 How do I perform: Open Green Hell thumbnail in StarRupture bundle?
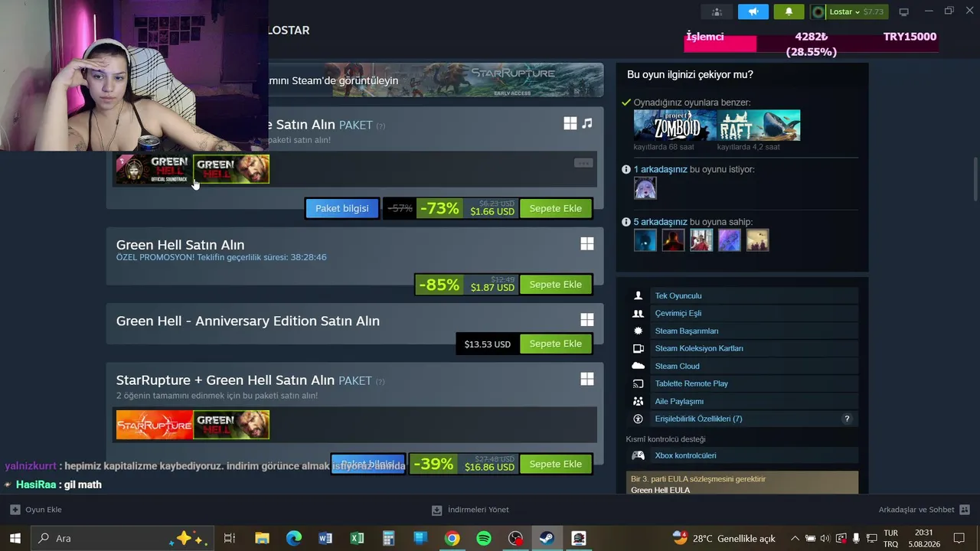coord(231,425)
